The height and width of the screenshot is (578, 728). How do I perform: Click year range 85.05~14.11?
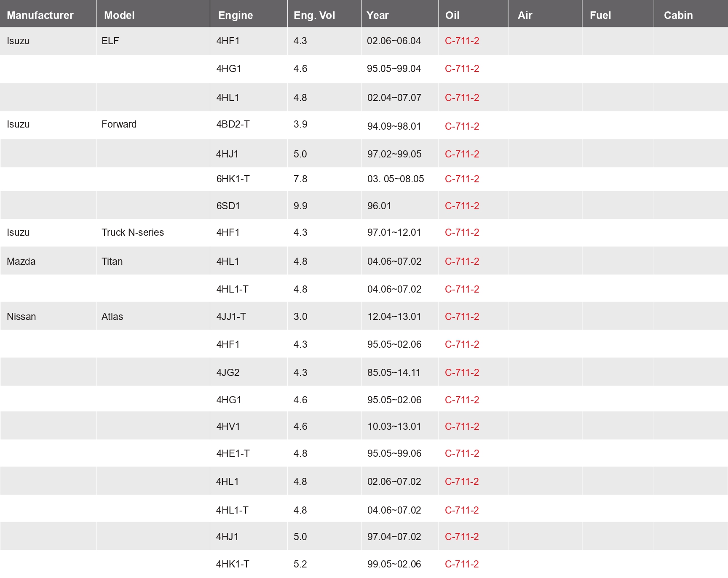[x=394, y=373]
